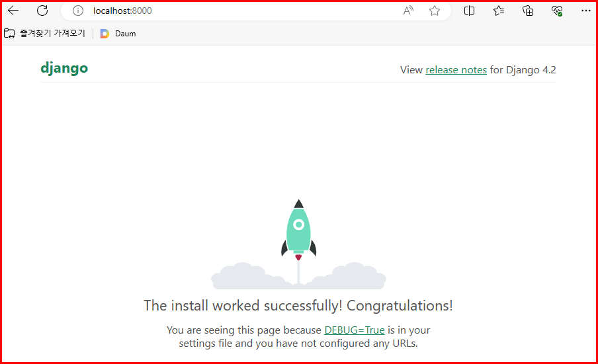View site information via the info icon

[x=78, y=11]
